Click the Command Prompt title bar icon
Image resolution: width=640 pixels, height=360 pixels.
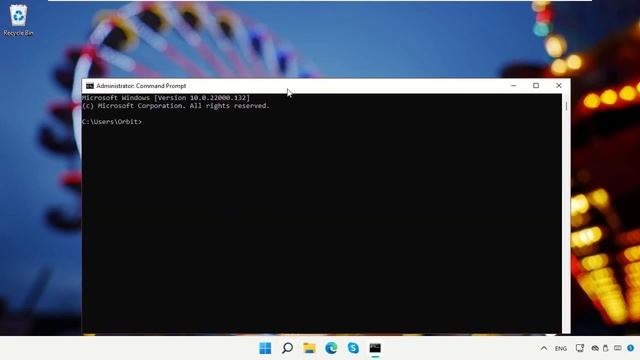[90, 86]
